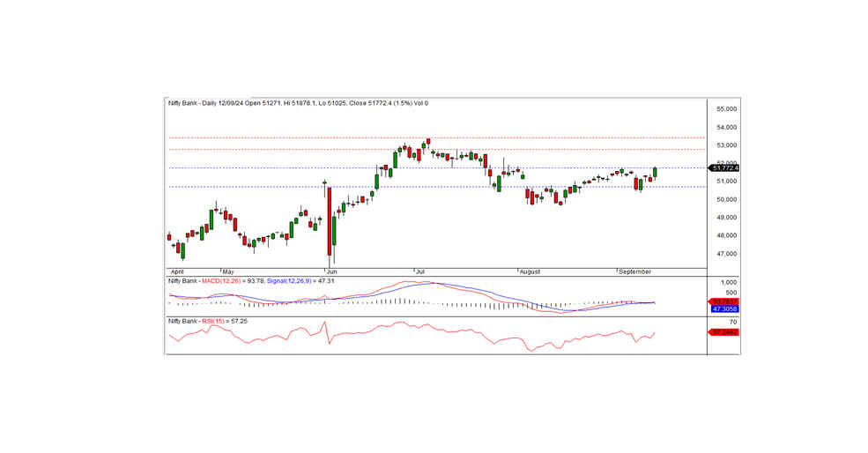Select the 70 RSI axis label
The width and height of the screenshot is (868, 453).
coord(733,322)
